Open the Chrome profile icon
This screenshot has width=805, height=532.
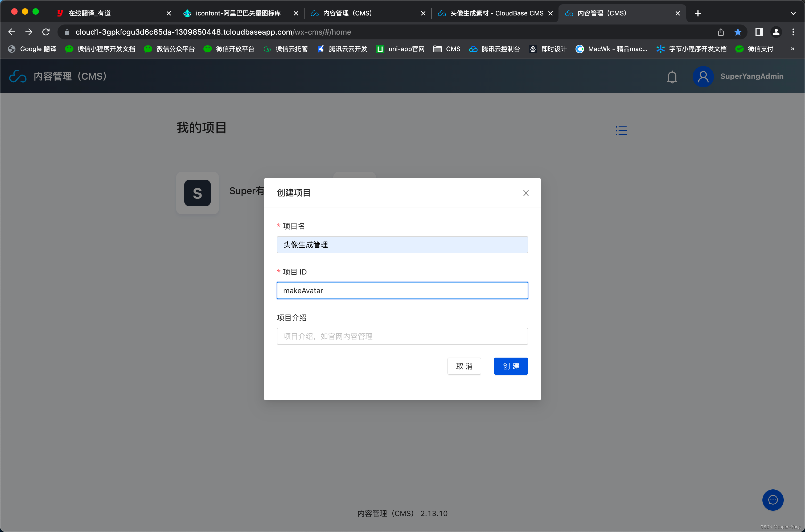click(776, 32)
